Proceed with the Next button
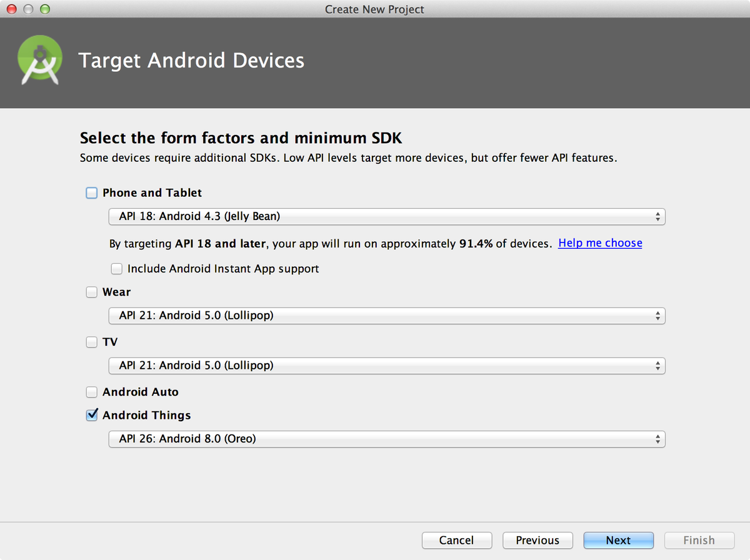The height and width of the screenshot is (560, 750). (x=618, y=540)
